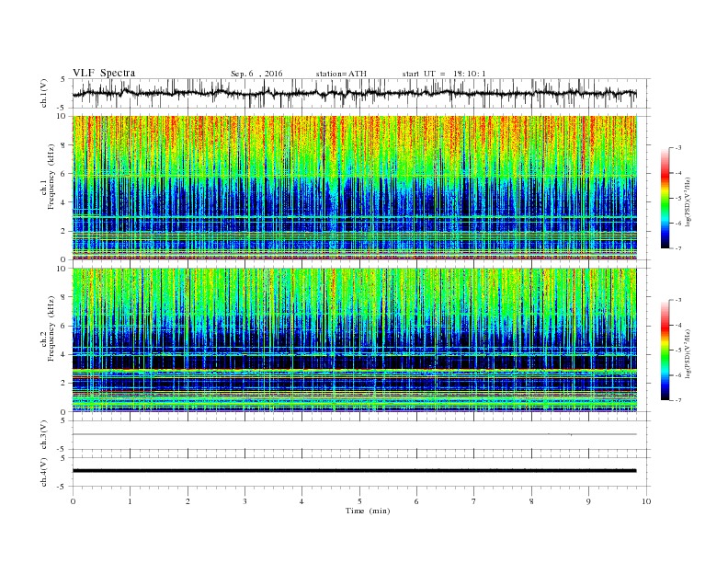Click the 'ch.4(V)' axis label
The width and height of the screenshot is (728, 563).
click(x=44, y=472)
